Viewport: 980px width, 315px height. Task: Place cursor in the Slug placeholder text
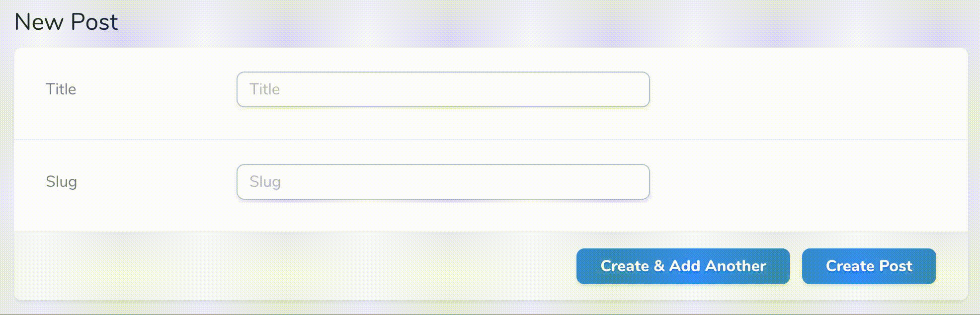[x=265, y=182]
